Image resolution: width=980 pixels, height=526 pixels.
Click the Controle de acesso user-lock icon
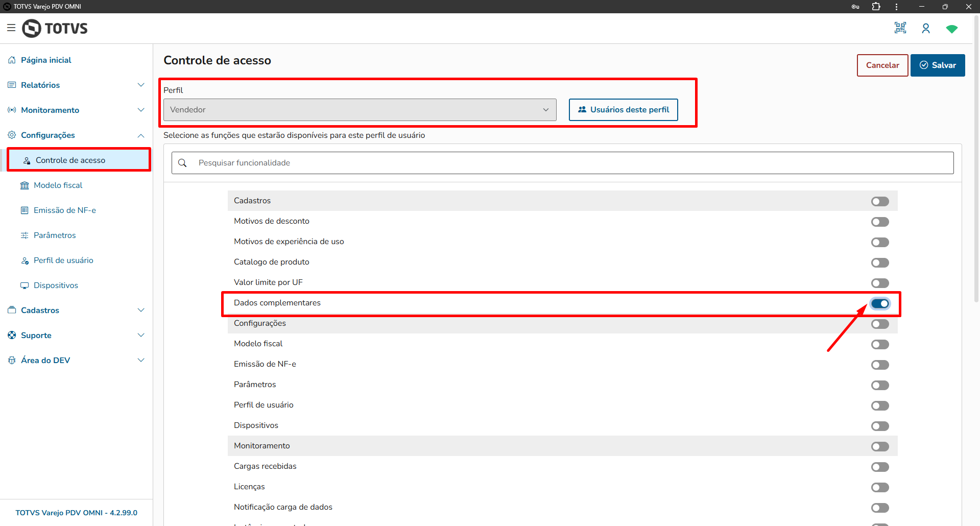27,160
